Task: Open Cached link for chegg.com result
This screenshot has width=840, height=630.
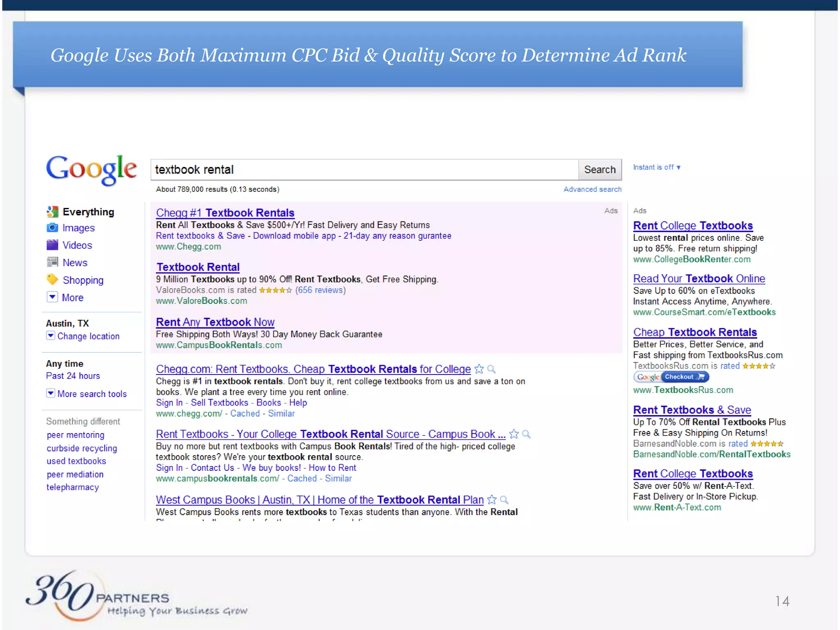Action: pos(245,413)
